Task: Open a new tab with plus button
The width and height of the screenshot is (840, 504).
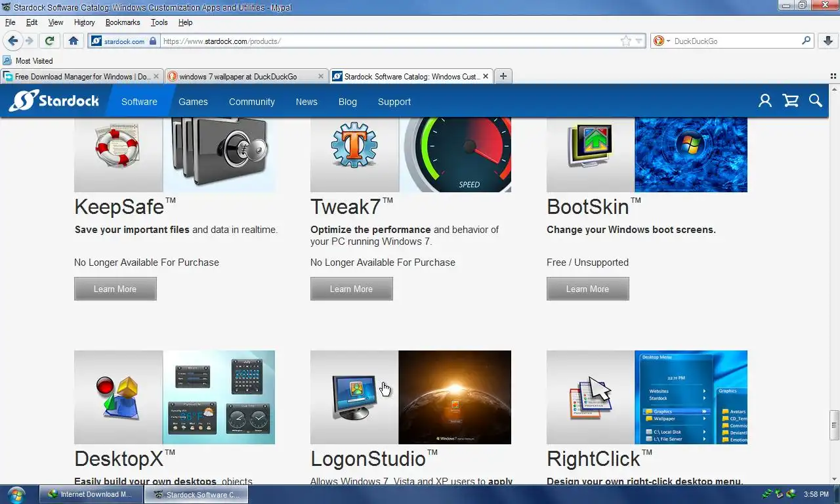Action: click(x=503, y=76)
